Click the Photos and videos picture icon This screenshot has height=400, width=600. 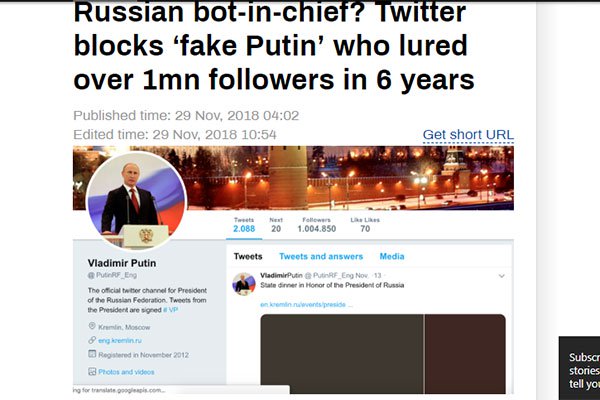(x=92, y=372)
